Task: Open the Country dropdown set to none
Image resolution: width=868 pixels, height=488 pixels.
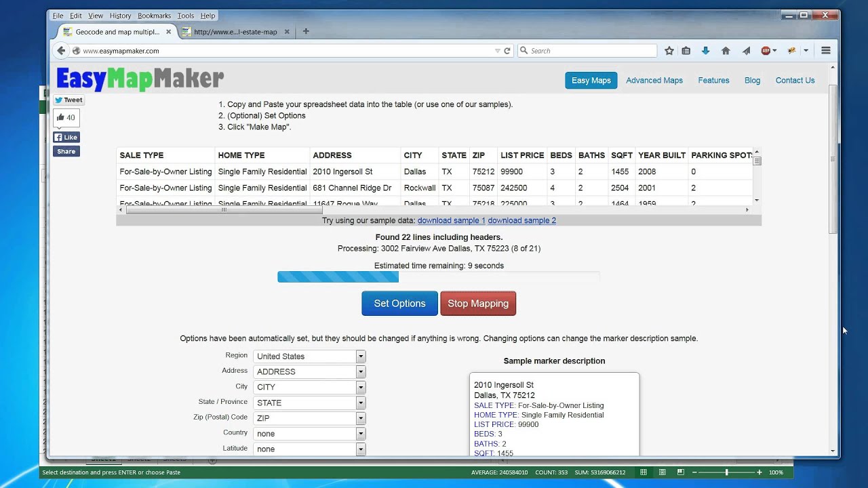Action: coord(309,434)
